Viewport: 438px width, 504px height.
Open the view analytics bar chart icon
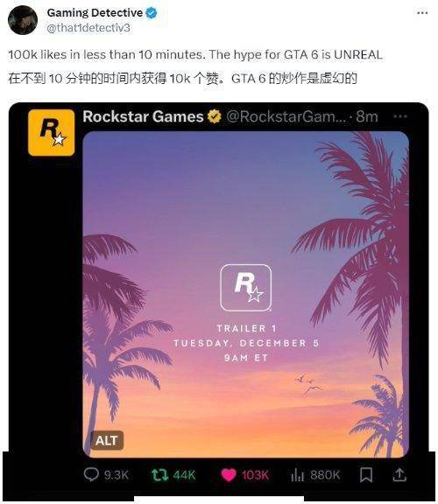tap(297, 475)
